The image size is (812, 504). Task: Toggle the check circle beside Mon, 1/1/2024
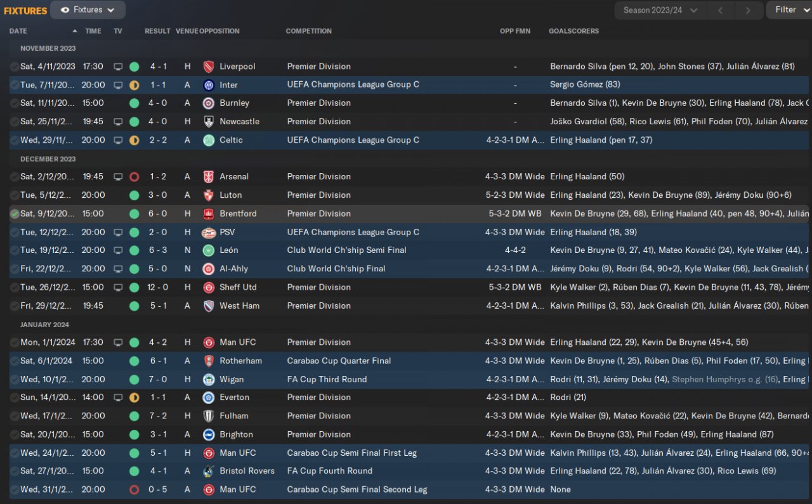pos(15,342)
